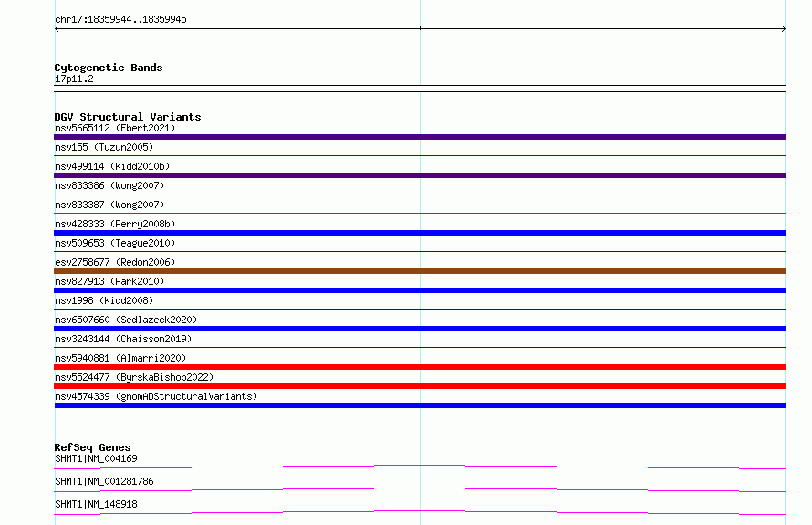The image size is (812, 525).
Task: Click nsv1998 (Kidd2008) label
Action: 104,300
